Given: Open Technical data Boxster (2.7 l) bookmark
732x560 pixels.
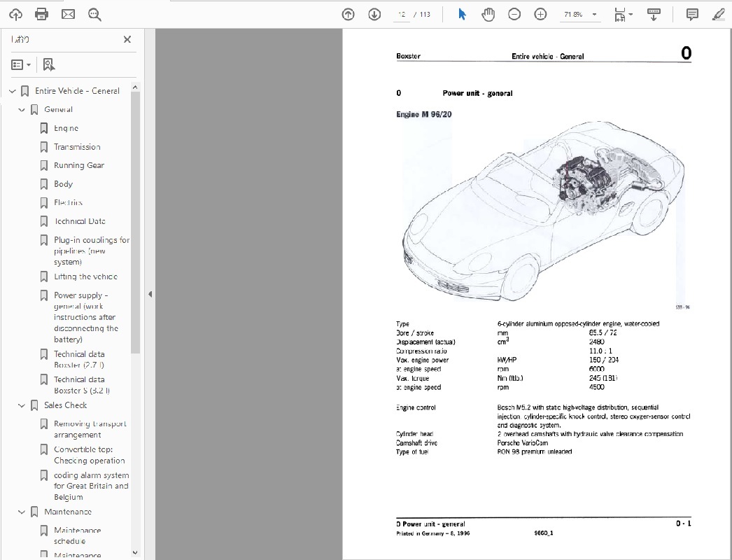Looking at the screenshot, I should tap(79, 360).
